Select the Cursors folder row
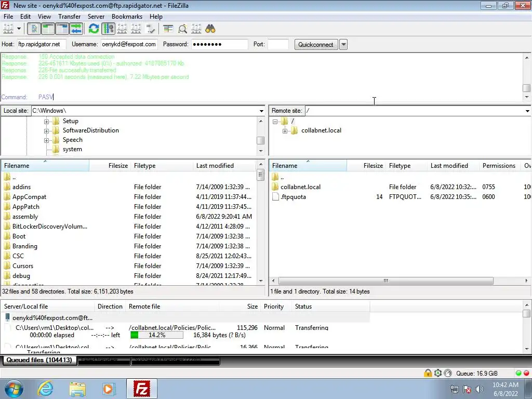 (129, 266)
